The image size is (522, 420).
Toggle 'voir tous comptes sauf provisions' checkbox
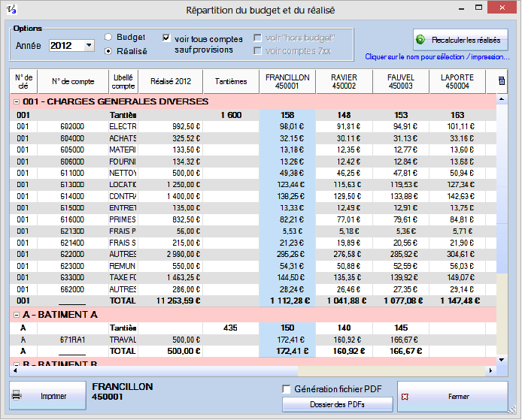[x=166, y=38]
